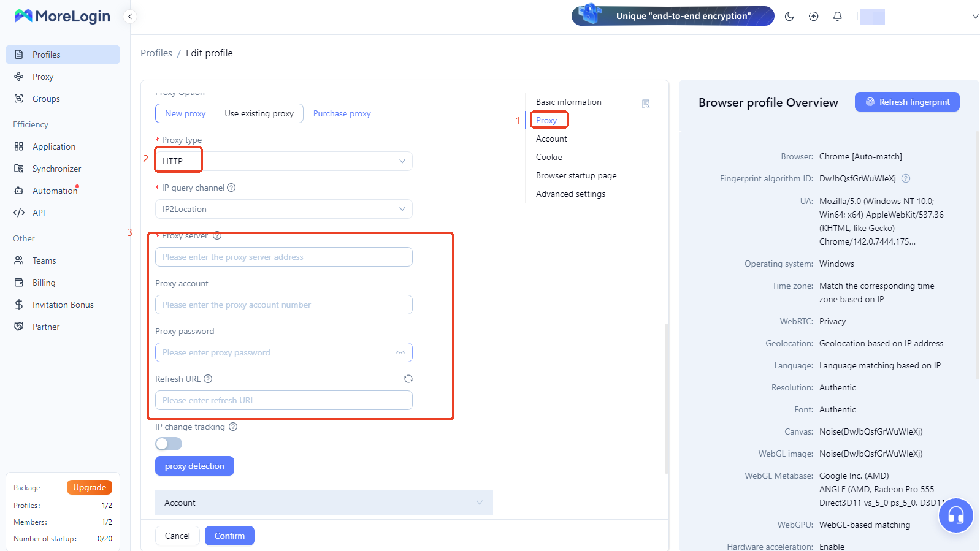The image size is (980, 551).
Task: Select the New proxy option
Action: tap(185, 113)
